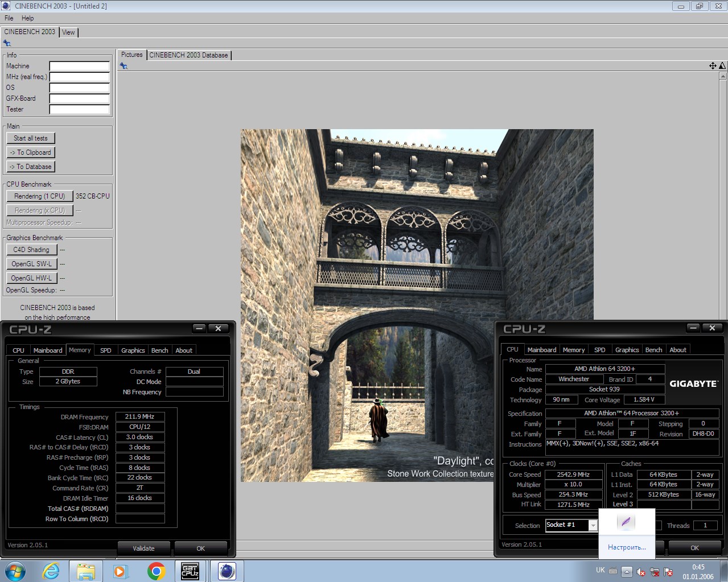728x582 pixels.
Task: Select the CINEBENCH 2003 tab
Action: [30, 32]
